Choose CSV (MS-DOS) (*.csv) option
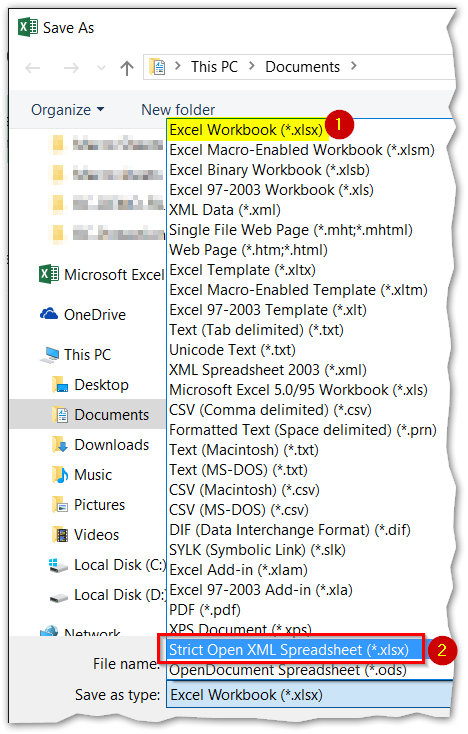 click(x=239, y=509)
